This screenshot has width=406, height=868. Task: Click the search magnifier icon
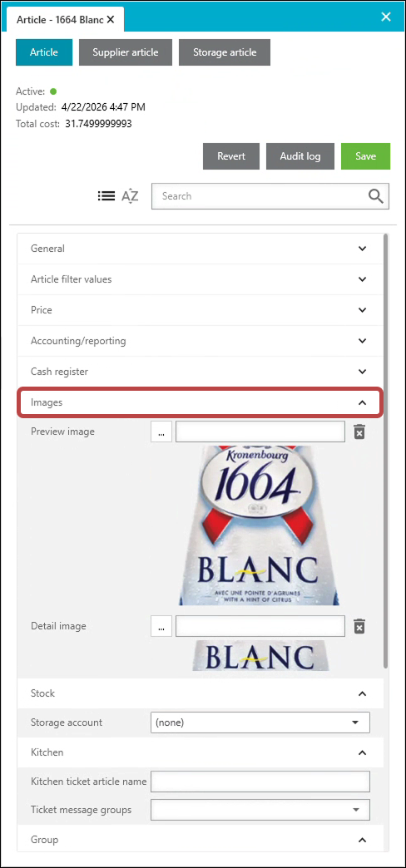(375, 196)
